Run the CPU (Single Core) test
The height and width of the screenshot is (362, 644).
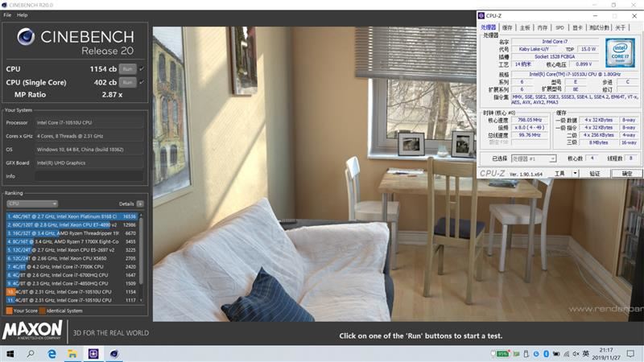(127, 83)
